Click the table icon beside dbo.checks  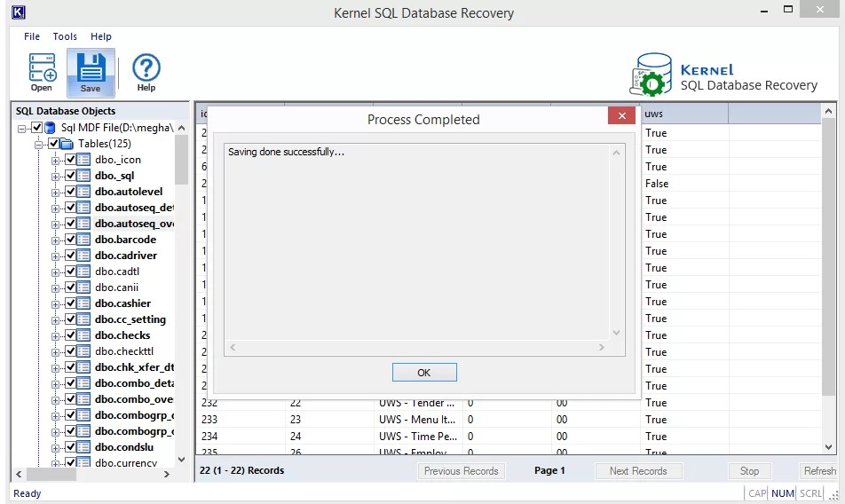[83, 335]
